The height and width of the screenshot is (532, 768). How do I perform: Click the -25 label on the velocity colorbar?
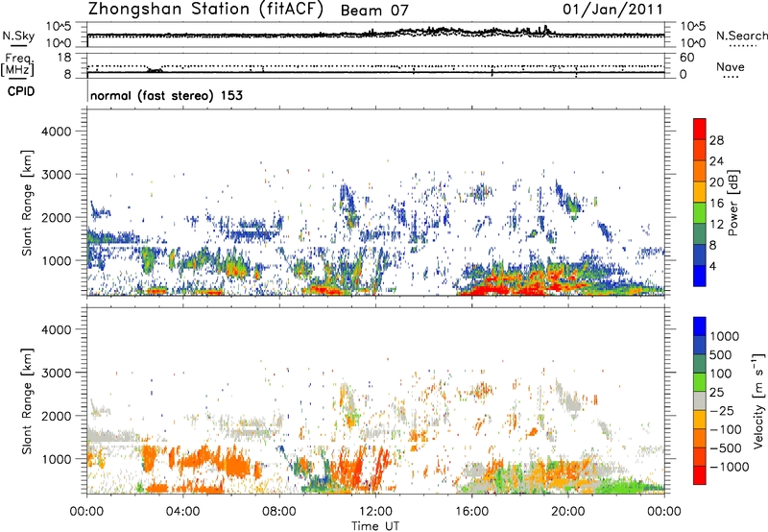pos(723,410)
